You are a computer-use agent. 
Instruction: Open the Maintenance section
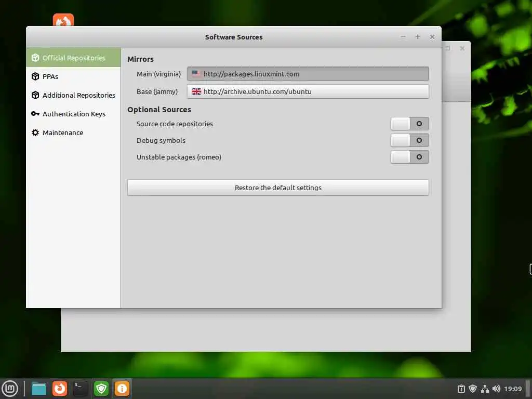tap(73, 132)
